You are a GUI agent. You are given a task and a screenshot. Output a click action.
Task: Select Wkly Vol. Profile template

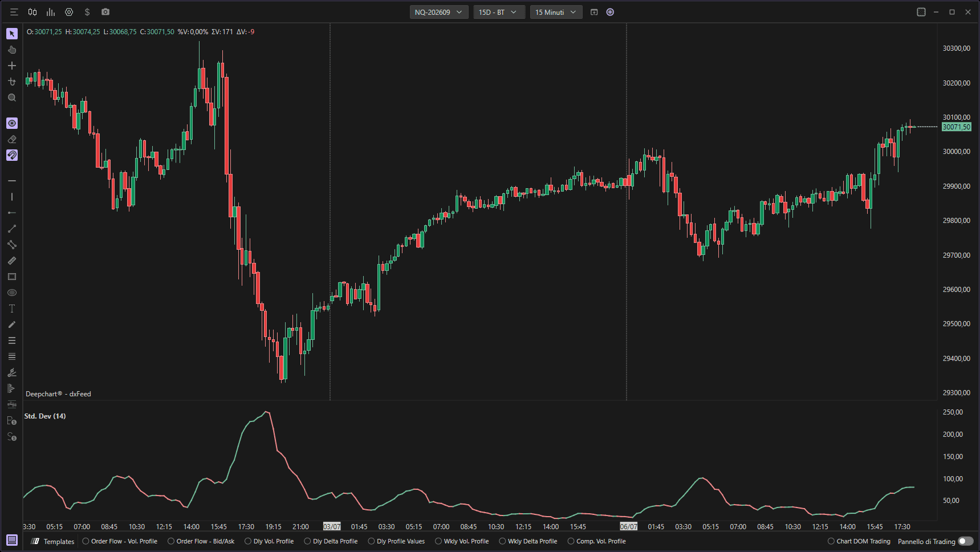click(462, 541)
